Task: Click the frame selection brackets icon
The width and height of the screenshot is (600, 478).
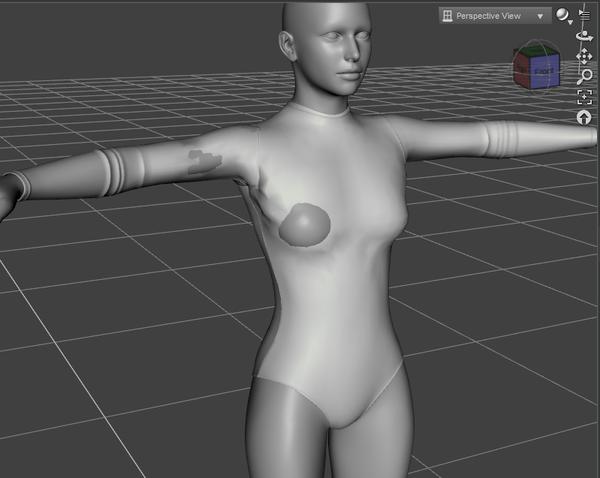Action: tap(584, 97)
